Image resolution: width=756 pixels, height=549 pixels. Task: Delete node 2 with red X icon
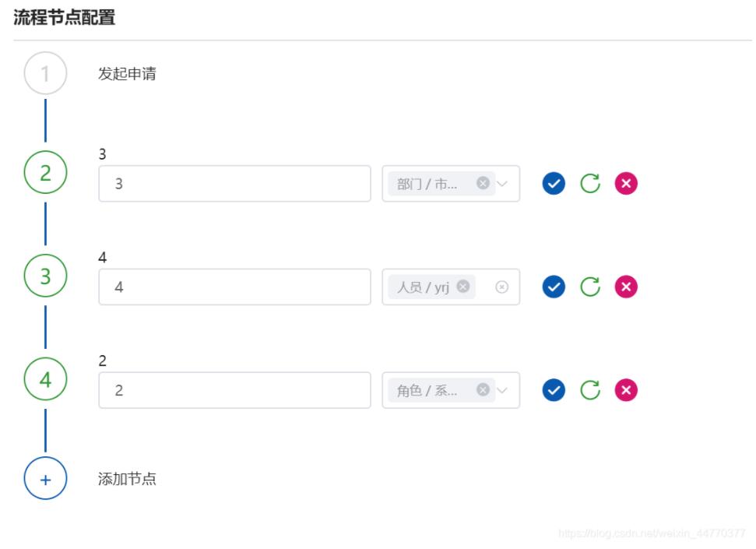[x=626, y=183]
